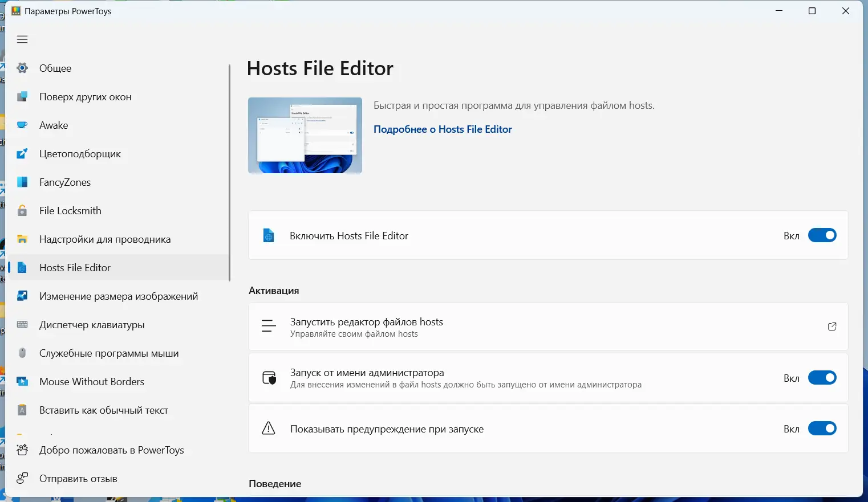The width and height of the screenshot is (868, 502).
Task: Open Добро пожаловать в PowerToys
Action: (x=117, y=450)
